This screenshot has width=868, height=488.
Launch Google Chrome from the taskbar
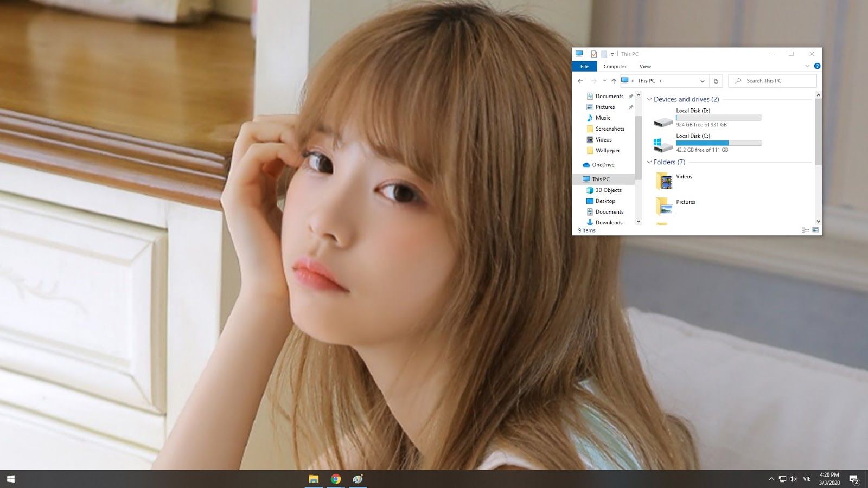tap(336, 479)
